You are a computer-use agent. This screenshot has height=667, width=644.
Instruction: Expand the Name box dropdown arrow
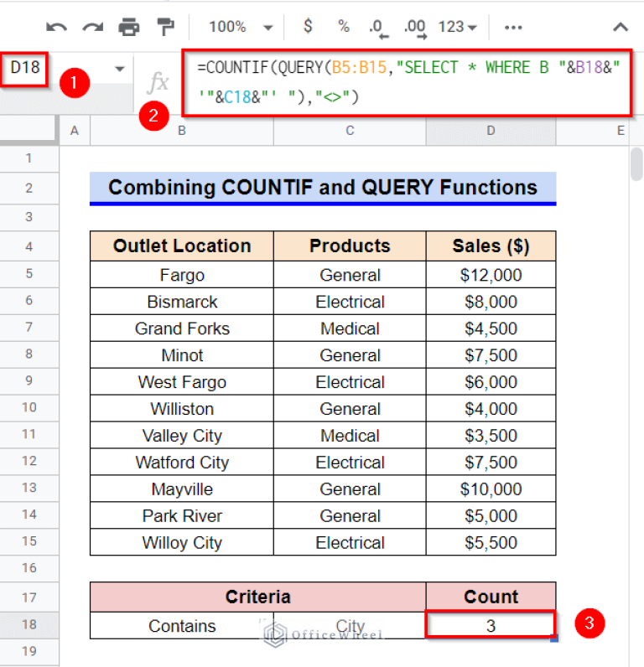[119, 69]
